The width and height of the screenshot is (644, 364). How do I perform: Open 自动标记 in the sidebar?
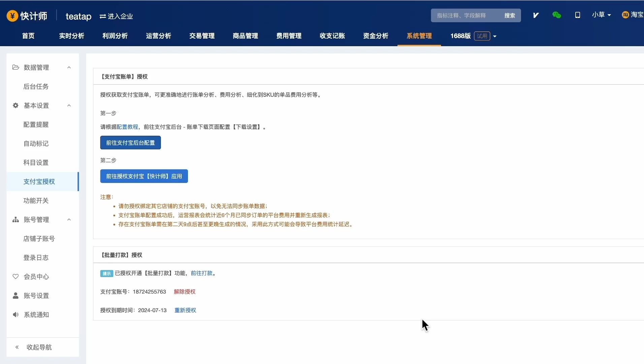pyautogui.click(x=36, y=144)
